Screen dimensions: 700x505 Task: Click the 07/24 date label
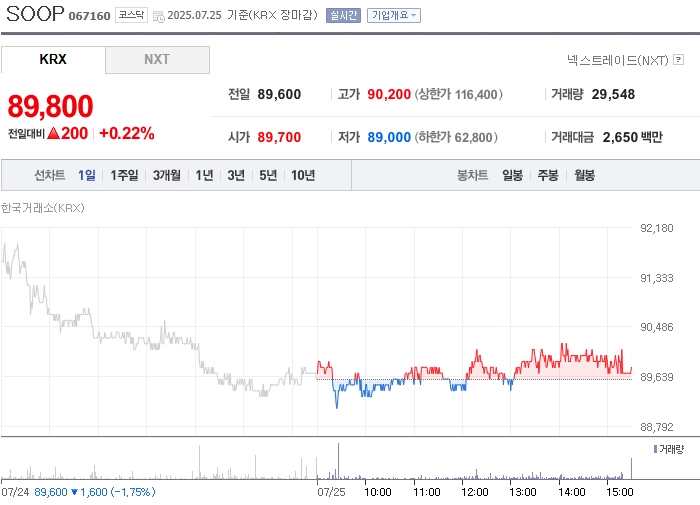tap(15, 492)
